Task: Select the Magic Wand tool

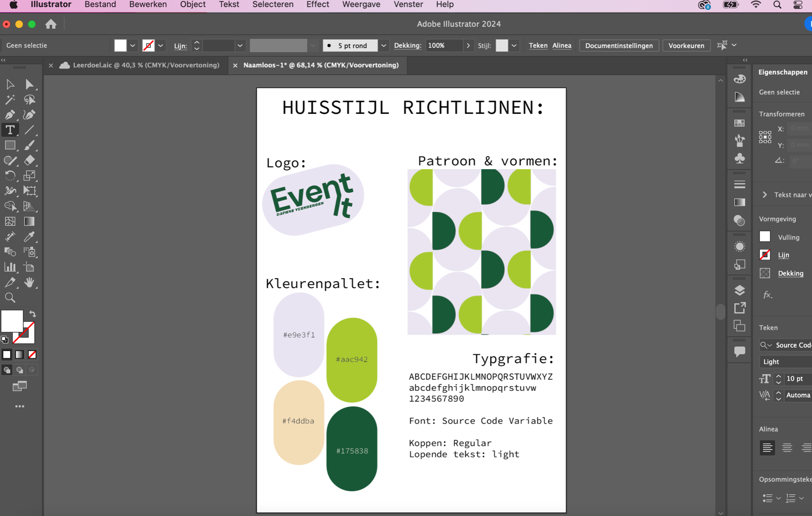Action: click(10, 100)
